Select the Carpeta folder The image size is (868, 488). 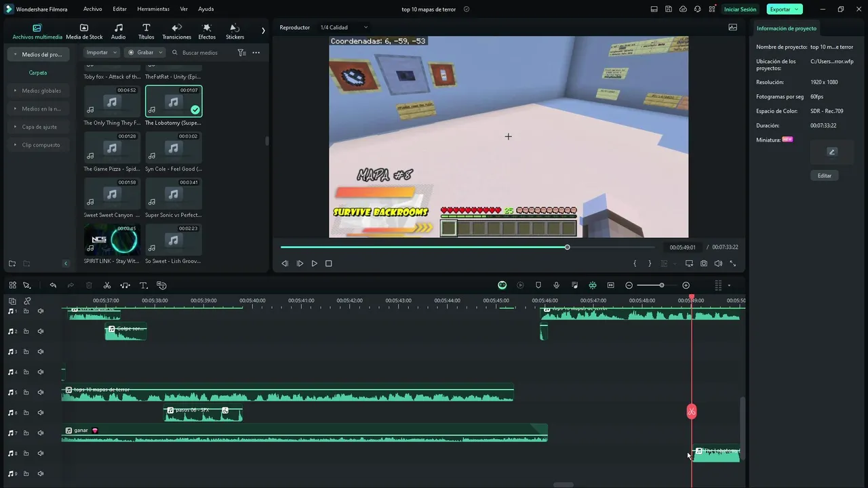37,73
